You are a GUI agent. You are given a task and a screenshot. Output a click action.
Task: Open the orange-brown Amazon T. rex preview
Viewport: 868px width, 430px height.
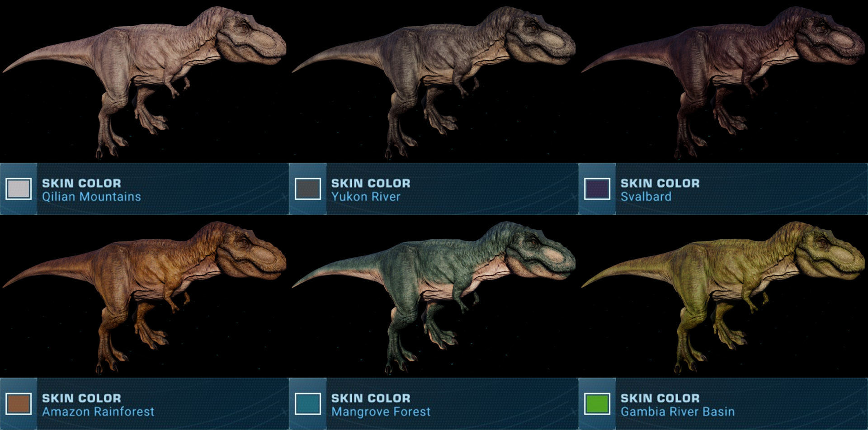pyautogui.click(x=145, y=297)
